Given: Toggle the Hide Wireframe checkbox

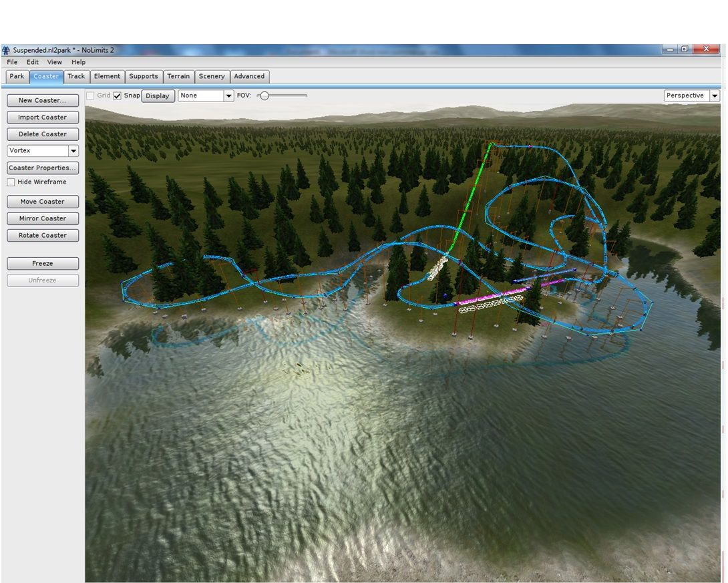Looking at the screenshot, I should [9, 182].
